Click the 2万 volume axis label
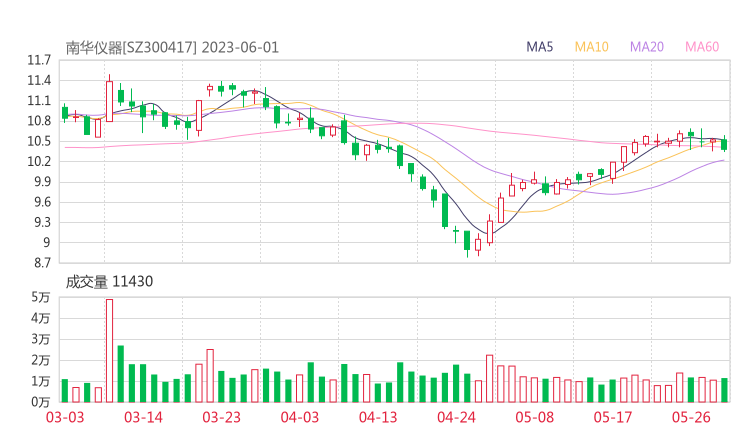Screen dimensions: 740x440 (41, 361)
